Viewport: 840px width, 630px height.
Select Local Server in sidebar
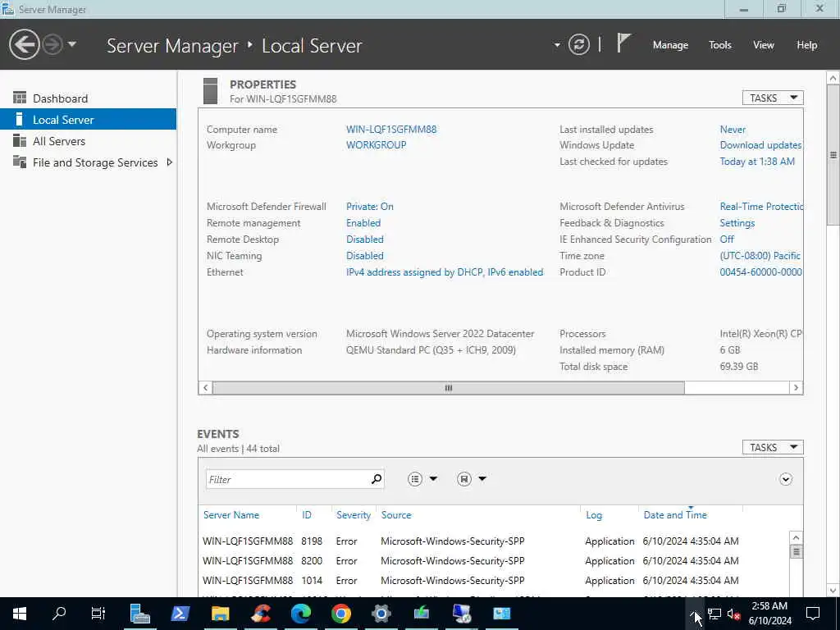pyautogui.click(x=88, y=120)
